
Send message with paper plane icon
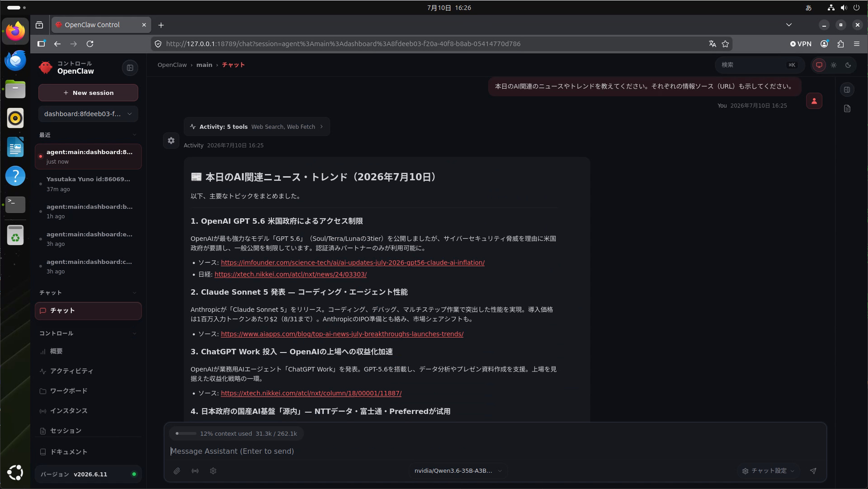pos(813,471)
